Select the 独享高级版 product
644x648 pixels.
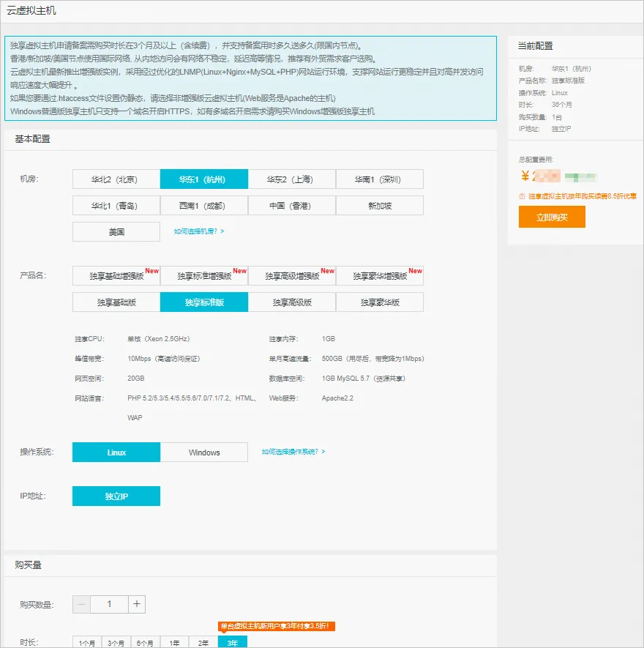coord(291,302)
